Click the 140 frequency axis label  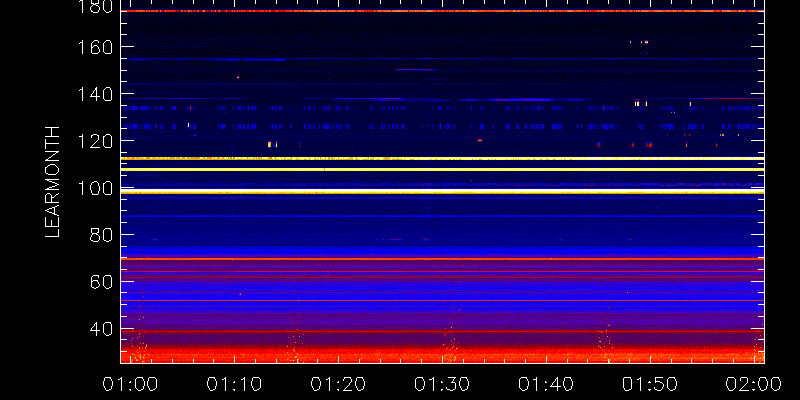95,94
